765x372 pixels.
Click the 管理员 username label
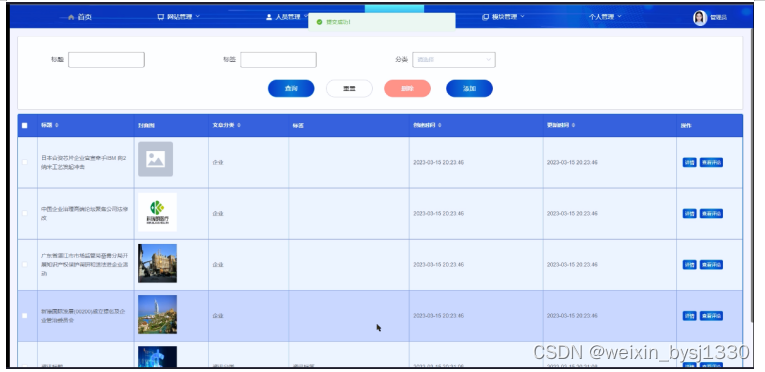click(x=718, y=18)
